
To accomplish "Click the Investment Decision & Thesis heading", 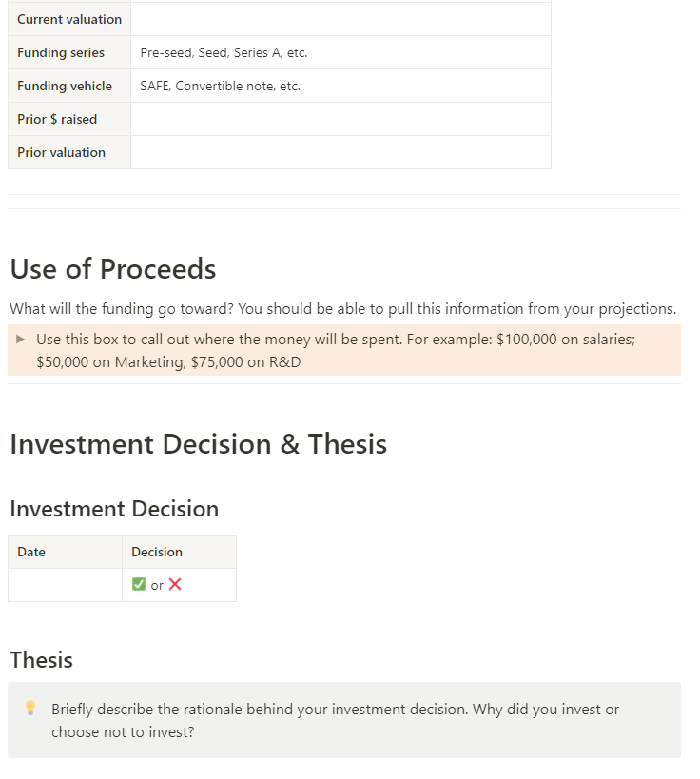I will tap(198, 444).
